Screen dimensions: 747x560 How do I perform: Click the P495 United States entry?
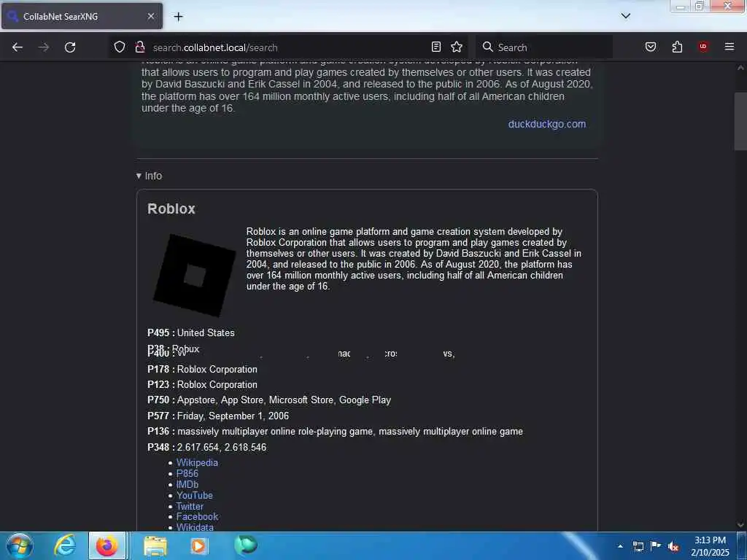pos(191,332)
